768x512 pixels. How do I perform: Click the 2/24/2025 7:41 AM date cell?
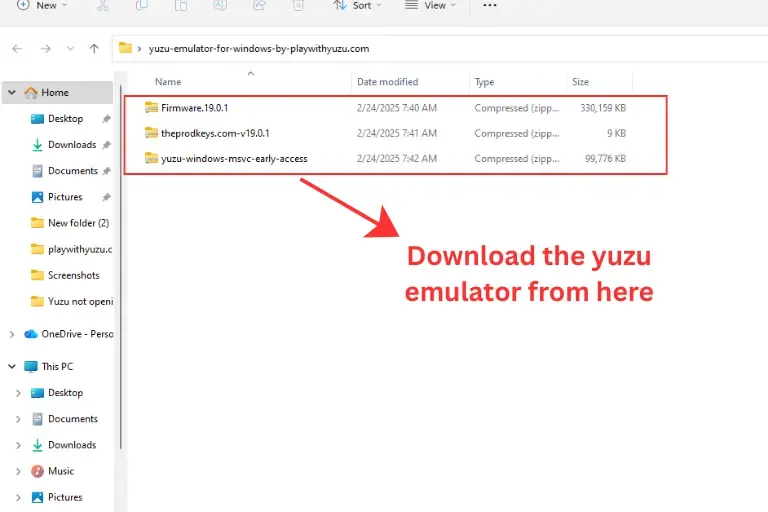coord(397,133)
